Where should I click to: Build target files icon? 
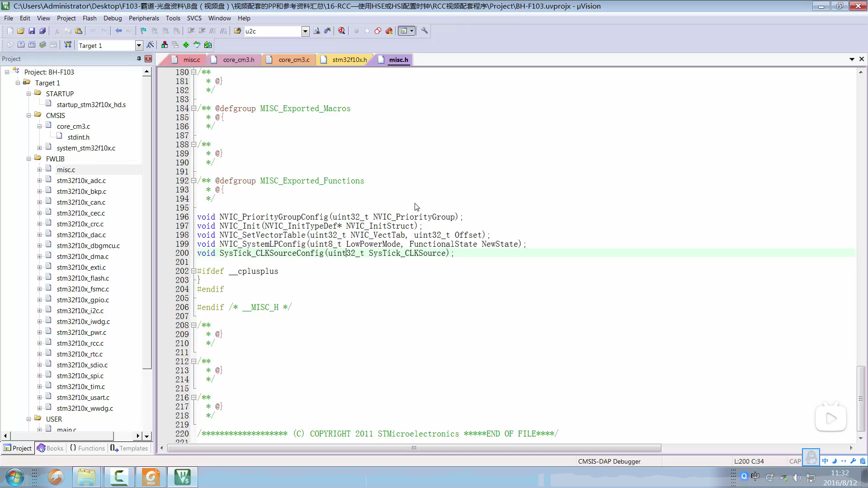[21, 45]
